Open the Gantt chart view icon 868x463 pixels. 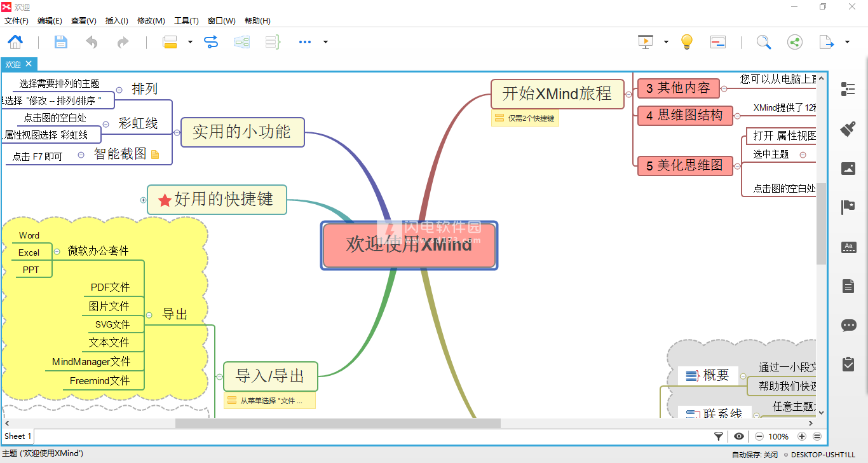coord(718,42)
